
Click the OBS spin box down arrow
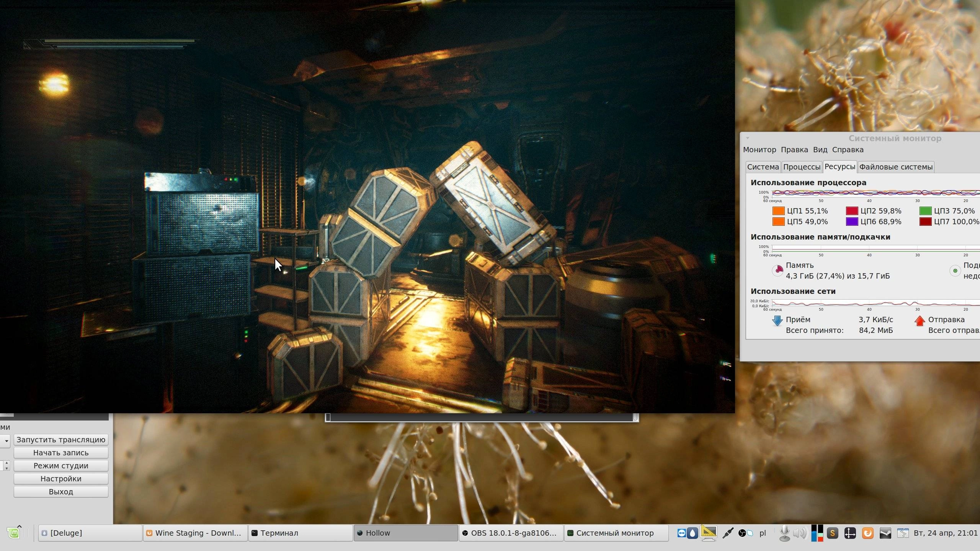(6, 468)
